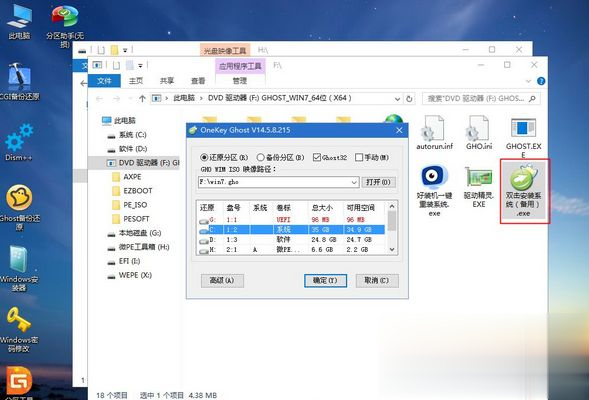Click the up-directory arrow in explorer
This screenshot has height=400, width=589.
pyautogui.click(x=142, y=99)
